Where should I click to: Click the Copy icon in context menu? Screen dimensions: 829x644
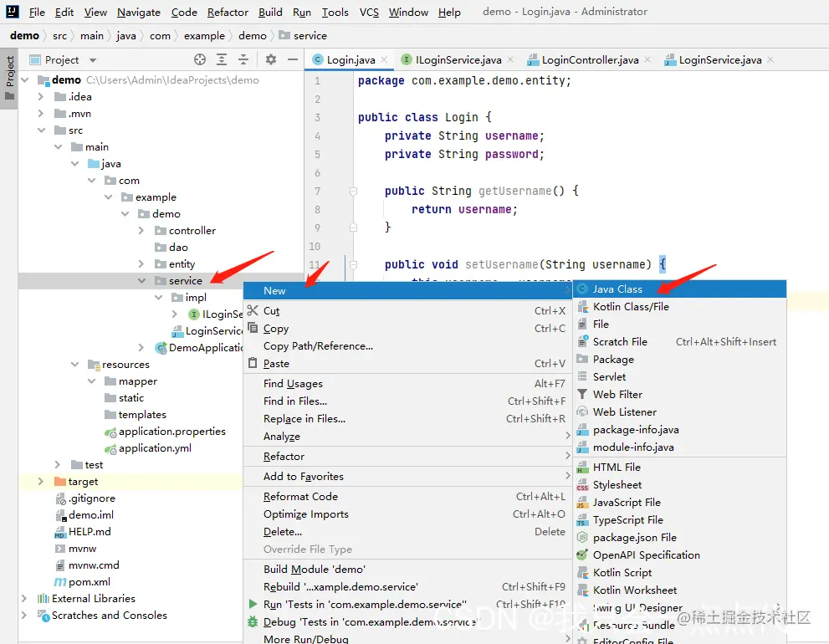(x=253, y=328)
